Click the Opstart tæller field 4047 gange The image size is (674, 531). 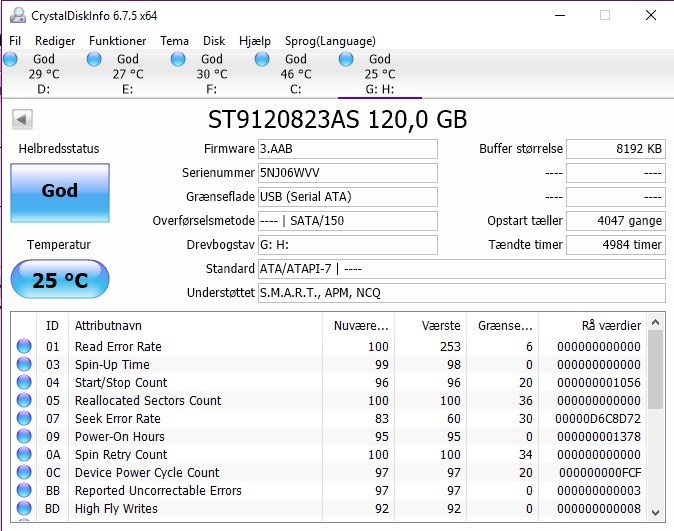(616, 221)
